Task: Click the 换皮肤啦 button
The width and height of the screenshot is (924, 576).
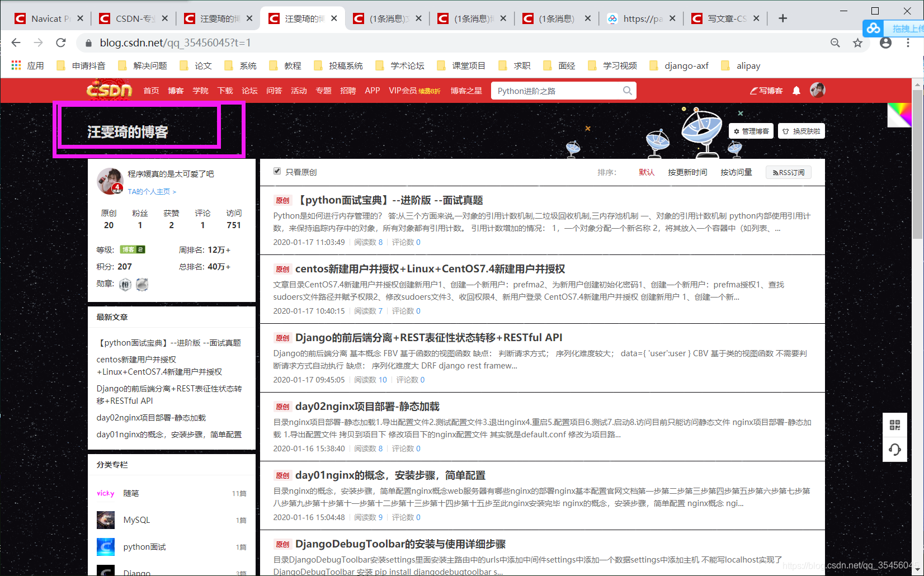Action: click(x=802, y=131)
